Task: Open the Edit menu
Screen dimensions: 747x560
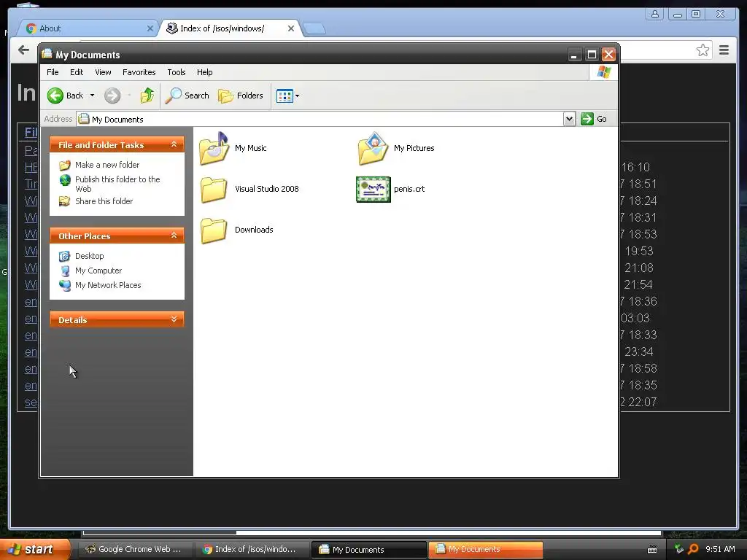Action: tap(77, 72)
